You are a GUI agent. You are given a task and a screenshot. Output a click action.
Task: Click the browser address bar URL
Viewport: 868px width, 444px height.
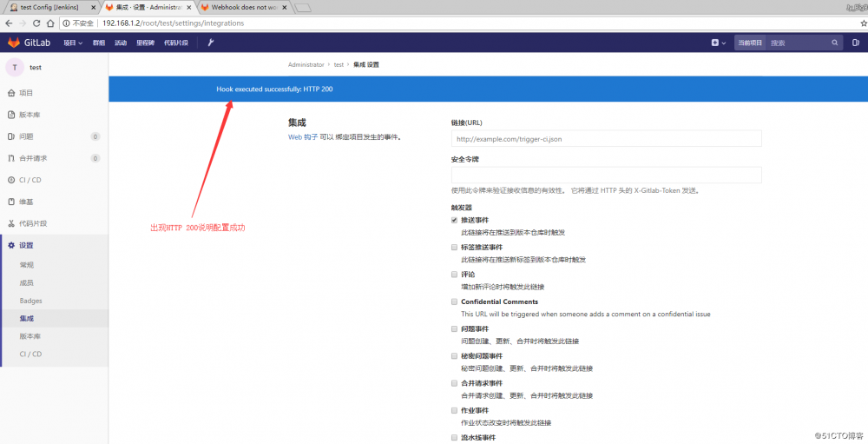(x=174, y=23)
